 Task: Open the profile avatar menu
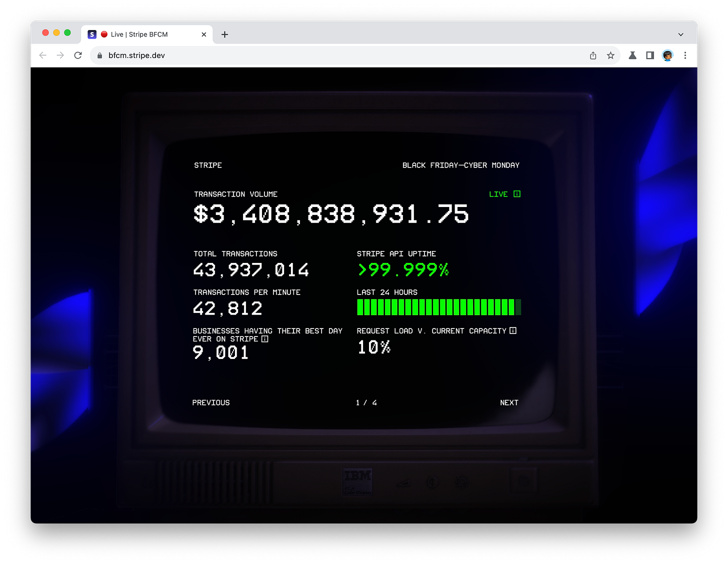(x=667, y=55)
